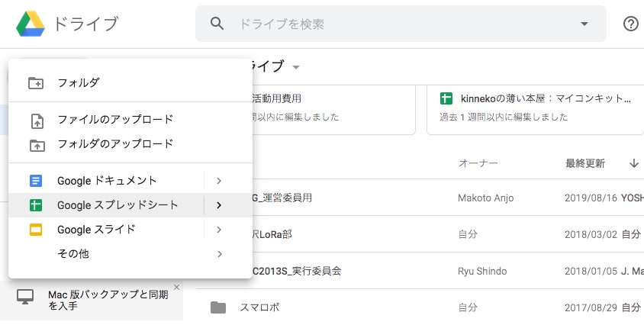Screen dimensions: 644x325
Task: Open the My Drive dropdown arrow
Action: pyautogui.click(x=296, y=67)
